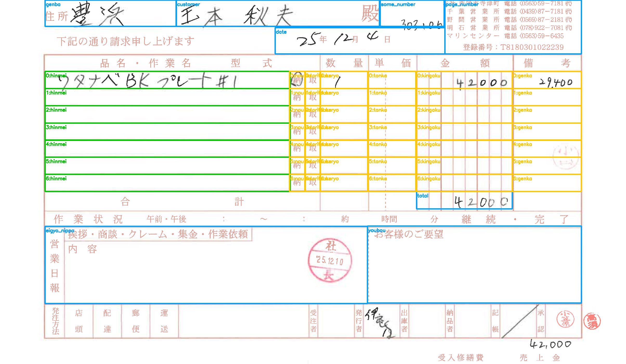The width and height of the screenshot is (626, 364).
Task: Click the 受入修繕費 text at bottom
Action: (x=461, y=358)
